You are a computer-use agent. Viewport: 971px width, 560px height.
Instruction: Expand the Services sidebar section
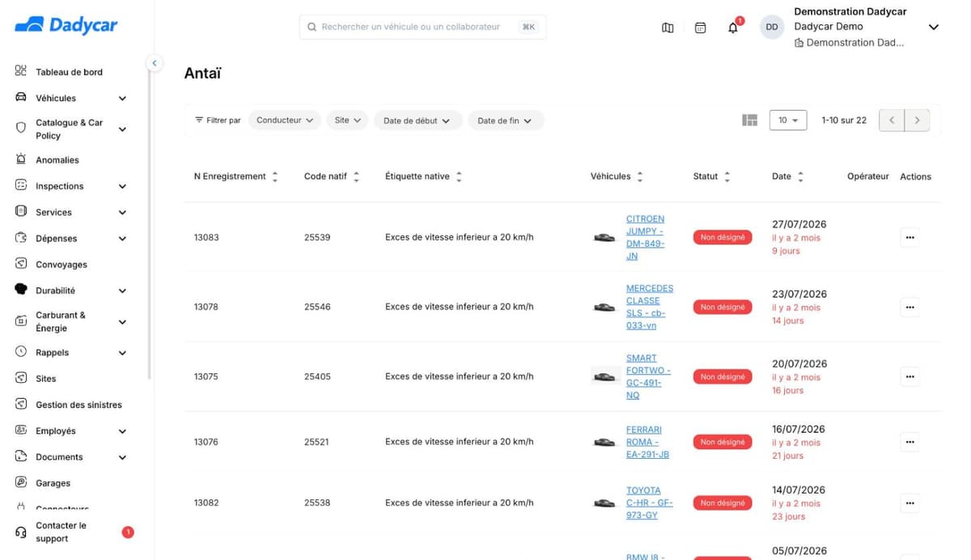[x=122, y=212]
